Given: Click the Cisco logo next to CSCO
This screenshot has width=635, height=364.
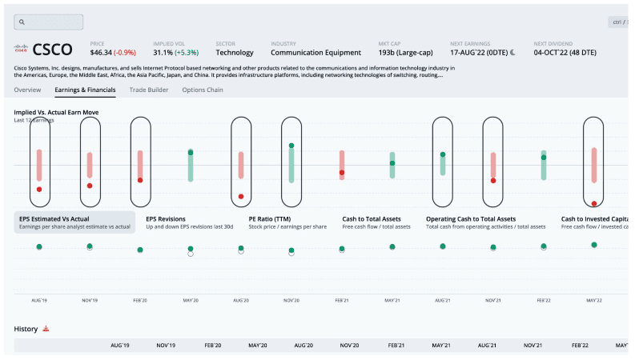Looking at the screenshot, I should pos(22,49).
